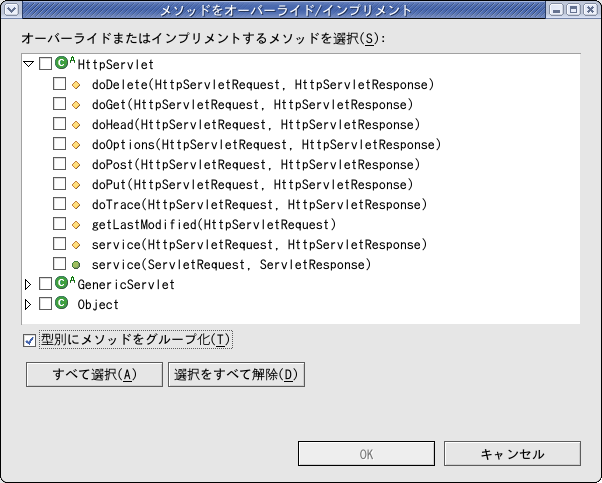Select the doGet method row text
Image resolution: width=602 pixels, height=483 pixels.
coord(253,104)
